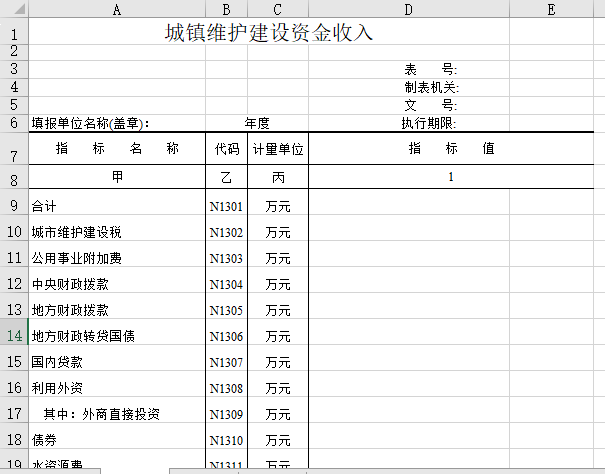Click the 执行期限 label cell

point(429,124)
